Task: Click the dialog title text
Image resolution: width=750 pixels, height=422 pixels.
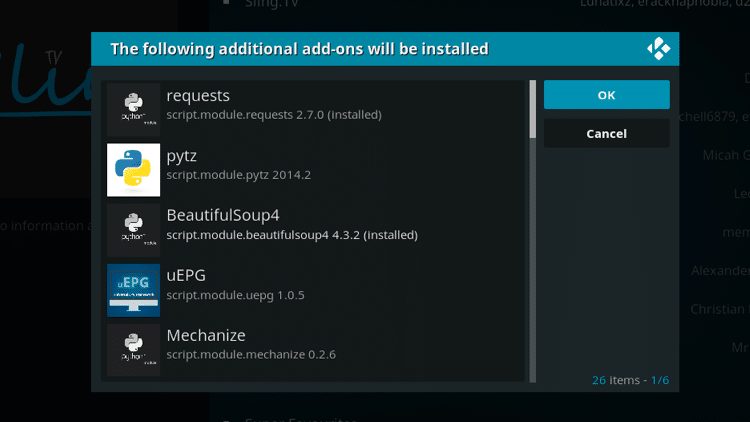Action: [x=299, y=49]
